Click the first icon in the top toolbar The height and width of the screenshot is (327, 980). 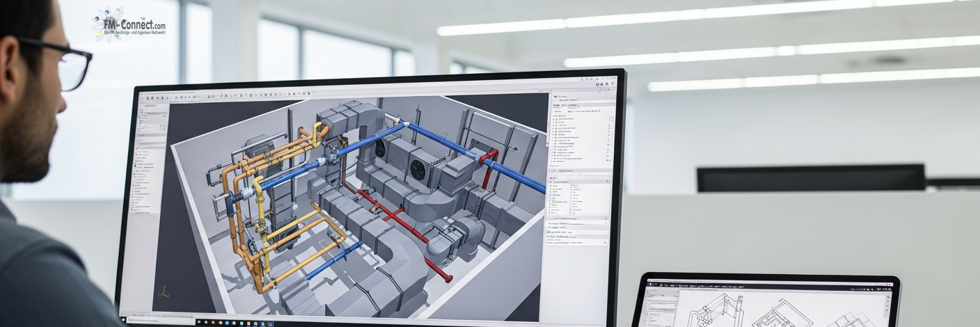point(143,97)
